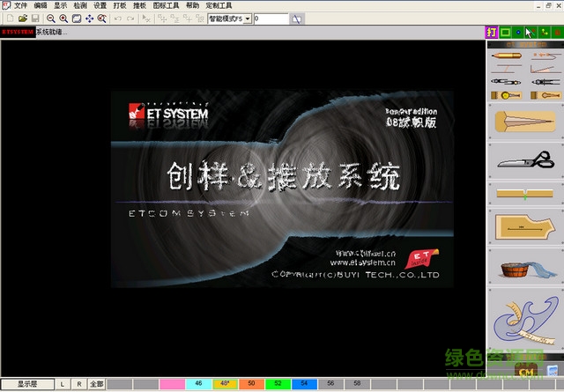Click the L button in bottom bar

tap(63, 384)
